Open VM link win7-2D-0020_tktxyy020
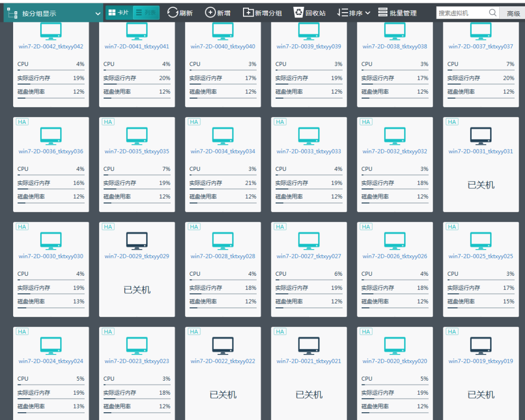525x420 pixels. coord(395,361)
